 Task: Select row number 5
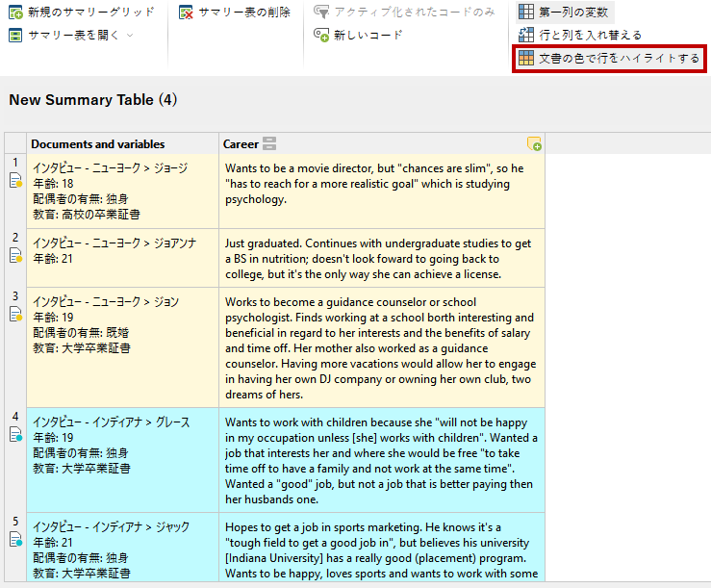point(15,521)
